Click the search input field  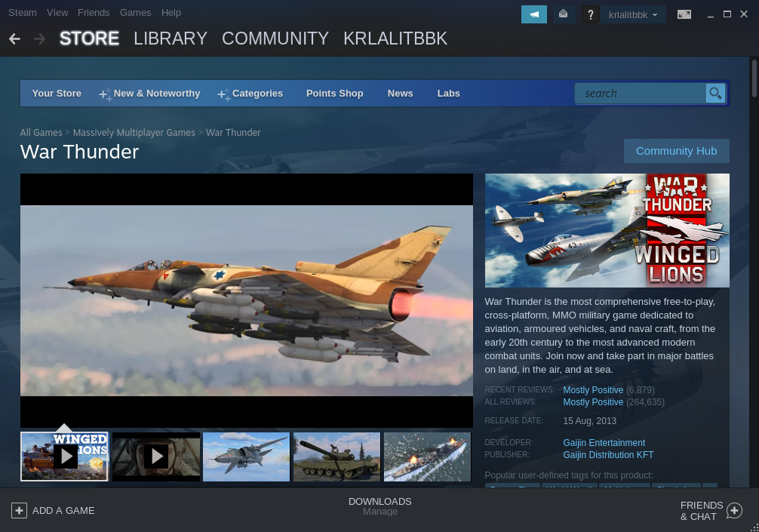[x=641, y=93]
